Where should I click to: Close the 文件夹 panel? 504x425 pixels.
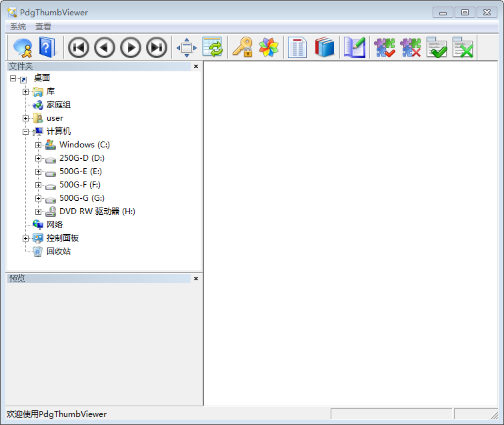196,67
